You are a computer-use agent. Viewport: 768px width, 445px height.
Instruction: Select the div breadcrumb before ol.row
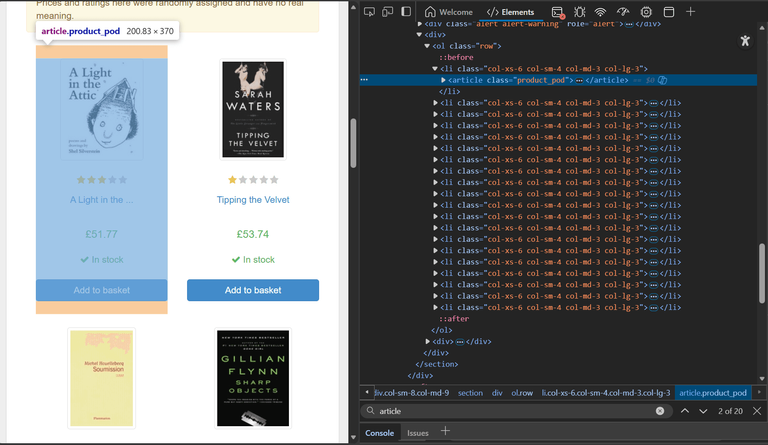[x=497, y=393]
